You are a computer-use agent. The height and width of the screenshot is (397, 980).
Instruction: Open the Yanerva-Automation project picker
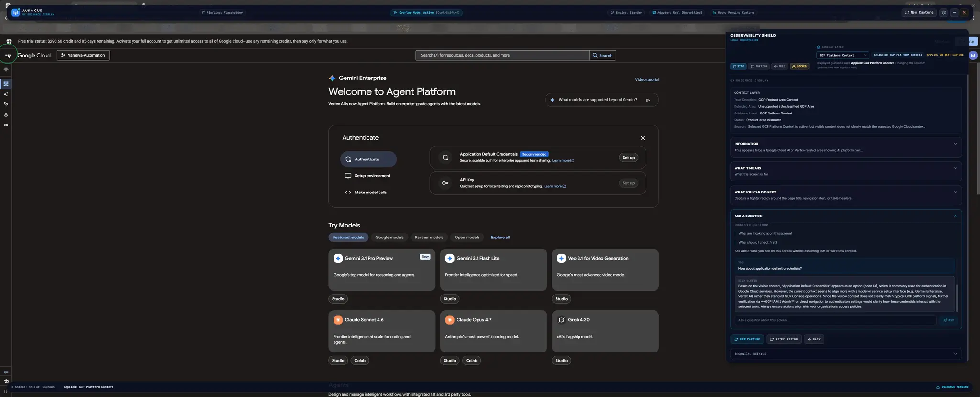click(x=83, y=56)
